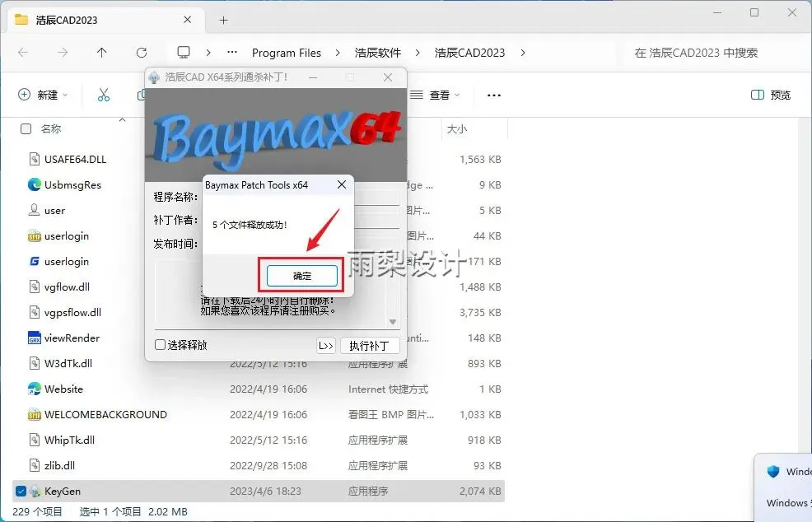Click 2023/4/6 18:23 date of KeyGen

(265, 491)
